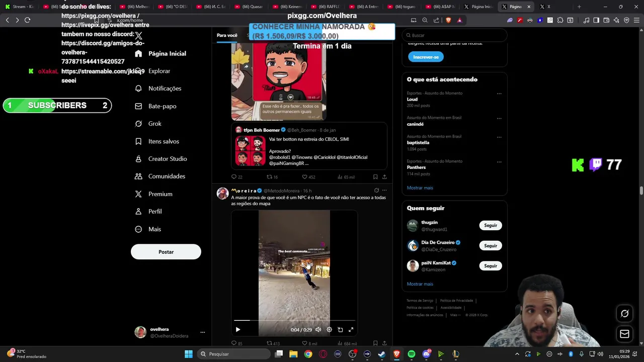
Task: Open Bate-papo messages in sidebar
Action: click(x=156, y=106)
